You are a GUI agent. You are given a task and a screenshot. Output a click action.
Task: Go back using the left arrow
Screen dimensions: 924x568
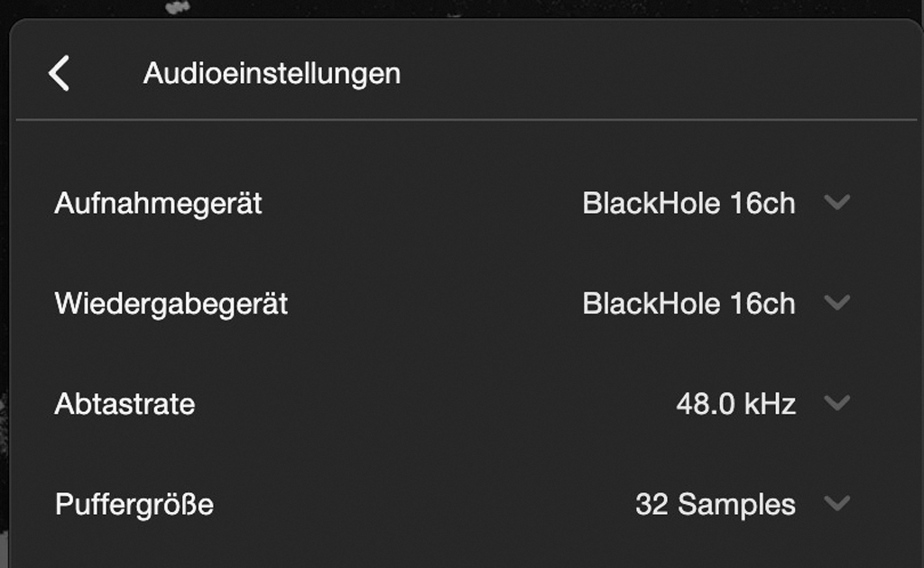coord(60,73)
